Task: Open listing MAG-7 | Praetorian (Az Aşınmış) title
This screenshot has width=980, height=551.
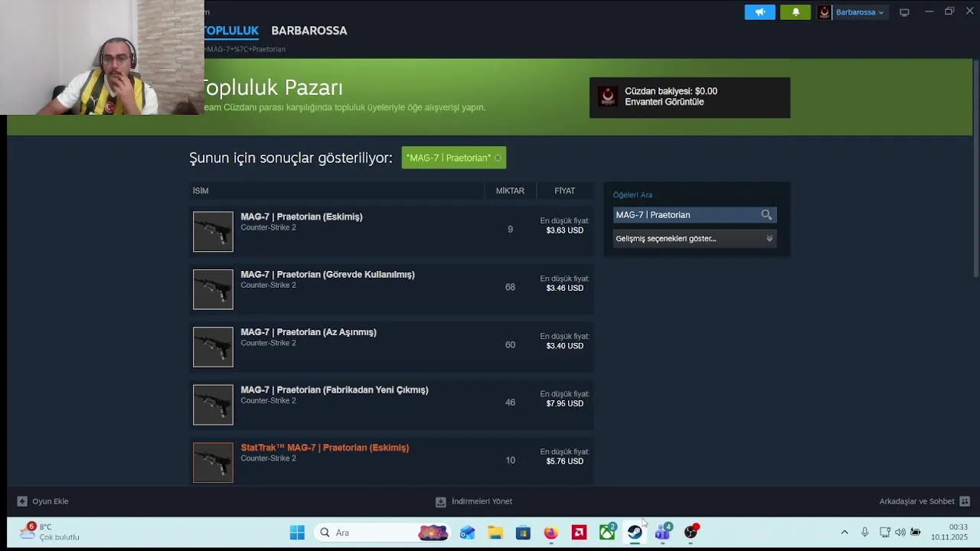Action: (309, 332)
